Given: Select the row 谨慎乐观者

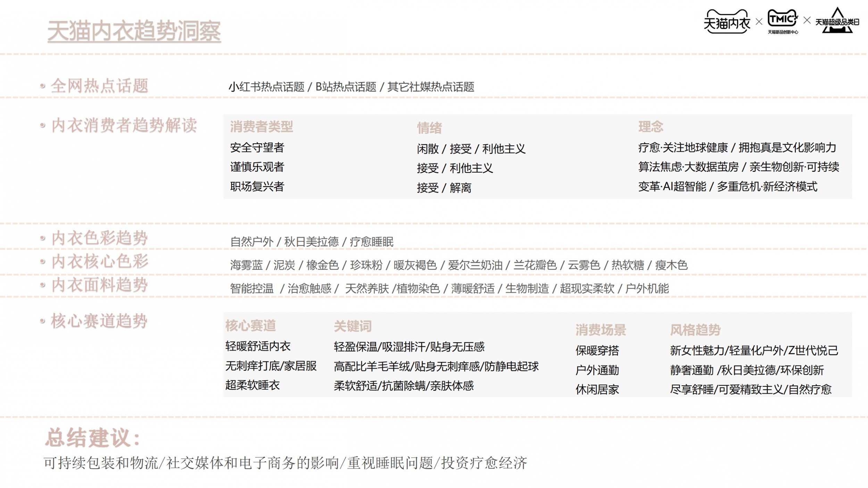Looking at the screenshot, I should (x=257, y=167).
